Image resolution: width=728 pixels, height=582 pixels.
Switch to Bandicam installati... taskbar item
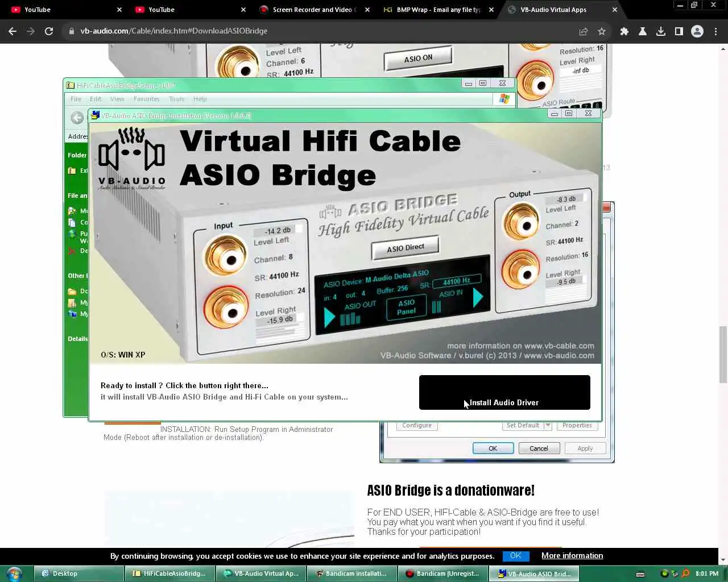[x=352, y=573]
